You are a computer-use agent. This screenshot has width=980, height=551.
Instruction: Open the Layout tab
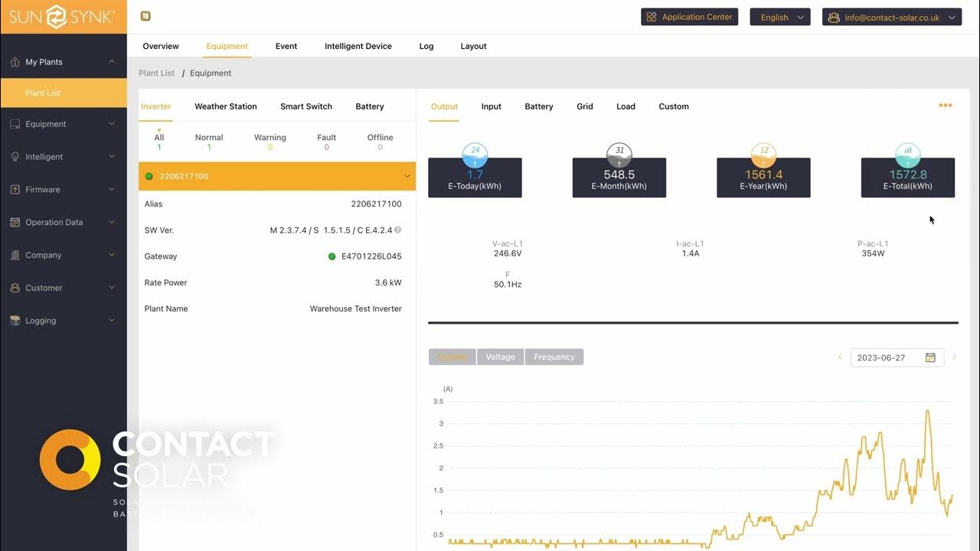(473, 47)
